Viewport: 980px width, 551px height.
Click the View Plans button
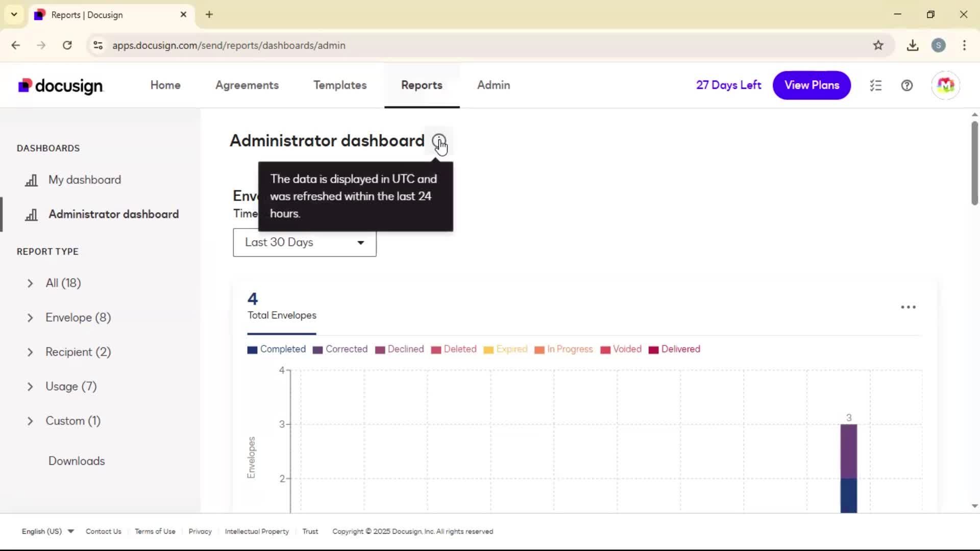tap(812, 85)
